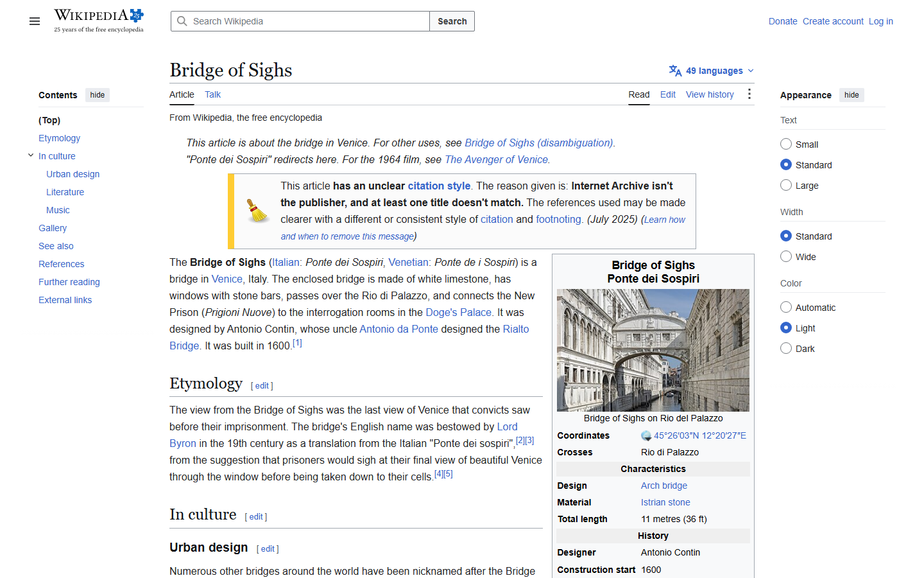The width and height of the screenshot is (924, 578).
Task: Select Standard text size
Action: (x=786, y=164)
